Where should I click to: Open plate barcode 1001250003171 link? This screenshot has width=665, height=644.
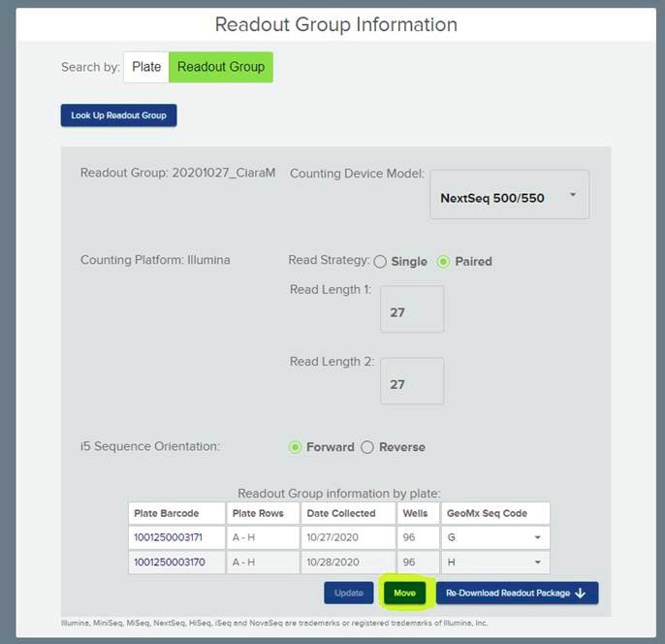pos(169,537)
